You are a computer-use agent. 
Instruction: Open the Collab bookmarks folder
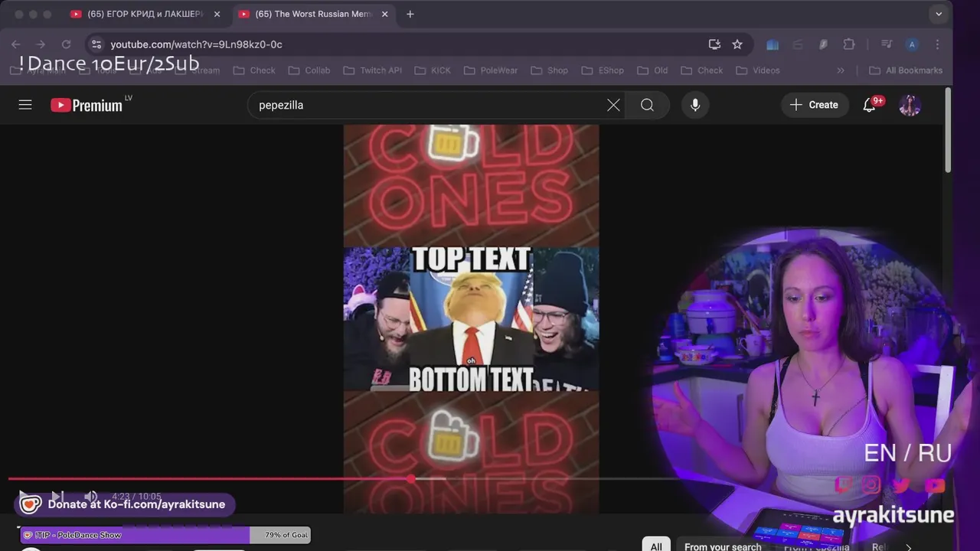click(309, 70)
